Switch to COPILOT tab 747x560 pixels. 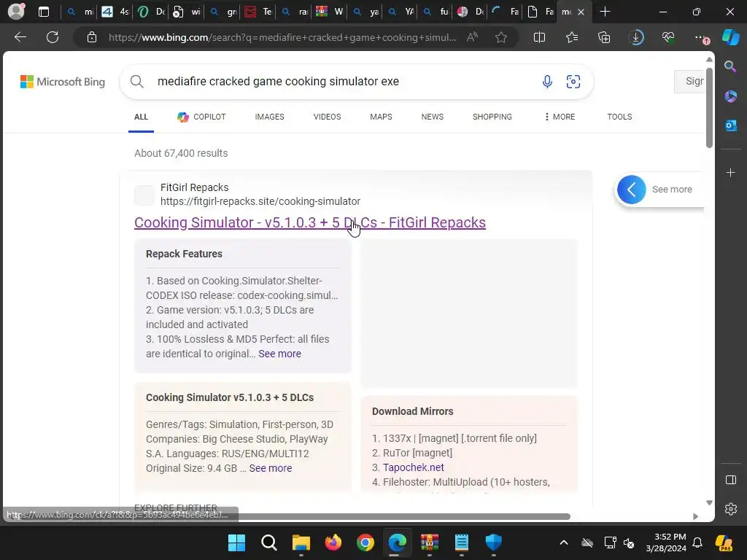[201, 117]
